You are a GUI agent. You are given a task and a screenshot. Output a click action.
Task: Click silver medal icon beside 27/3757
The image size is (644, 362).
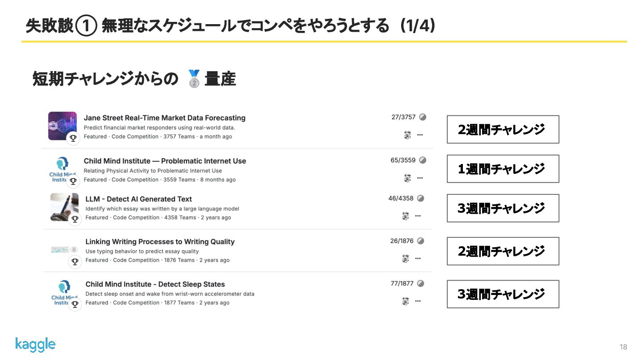tap(423, 117)
